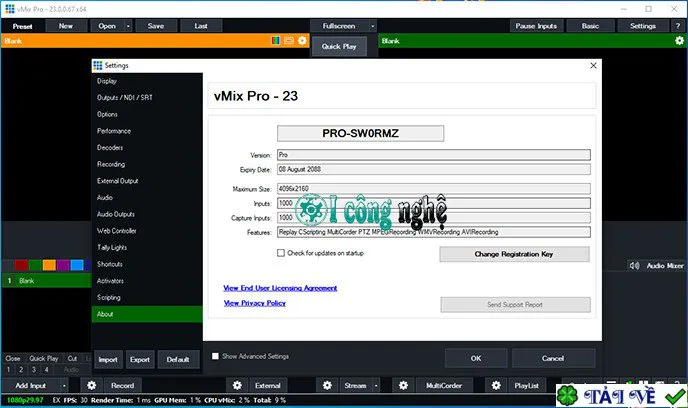The image size is (688, 408).
Task: Select the green input color swatch
Action: [35, 265]
